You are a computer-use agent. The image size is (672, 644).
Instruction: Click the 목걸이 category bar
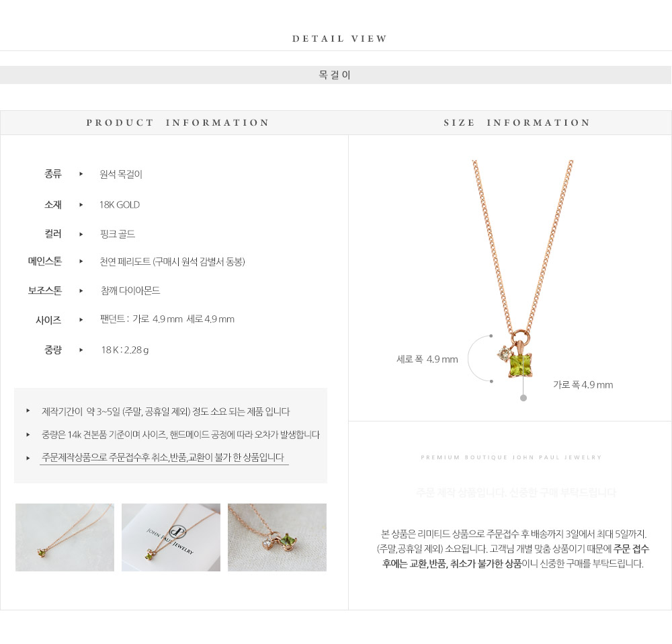pos(335,75)
